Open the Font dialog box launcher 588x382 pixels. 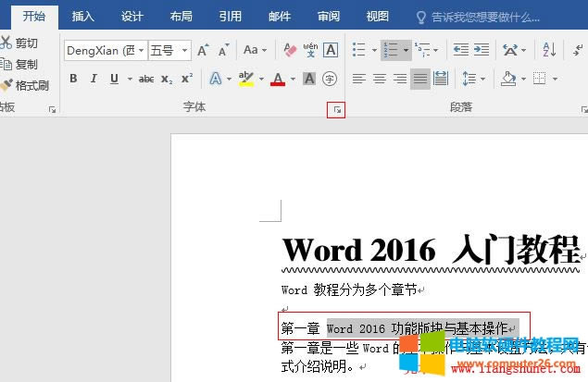pyautogui.click(x=338, y=110)
